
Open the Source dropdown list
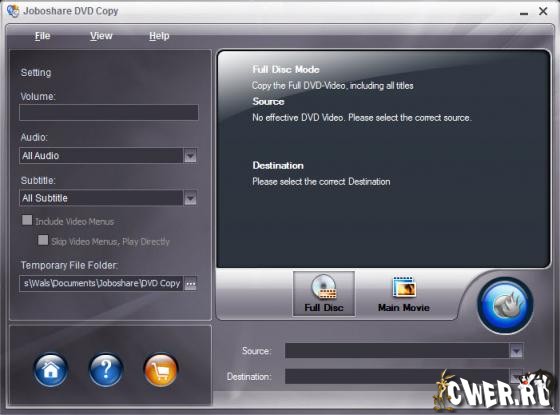(516, 351)
